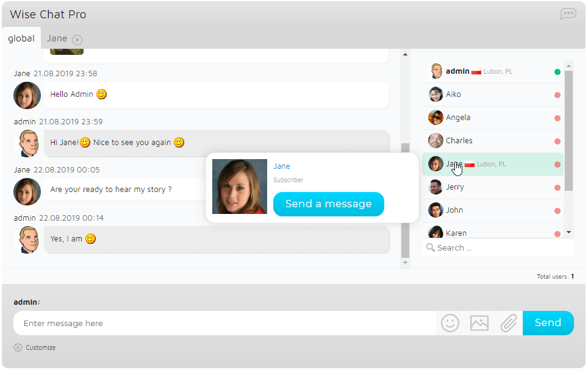Select user Karen in users list
This screenshot has width=588, height=370.
click(493, 230)
